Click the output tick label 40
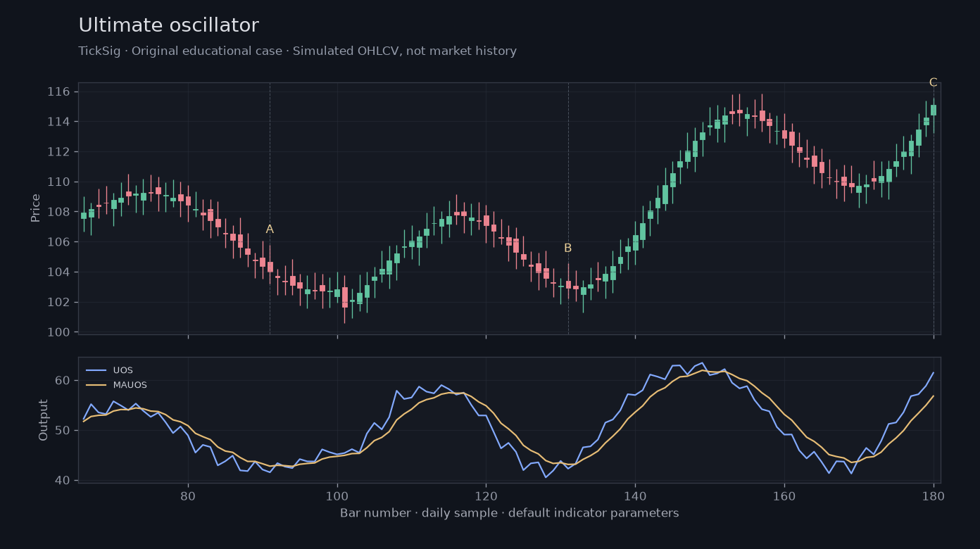Image resolution: width=980 pixels, height=549 pixels. 63,480
